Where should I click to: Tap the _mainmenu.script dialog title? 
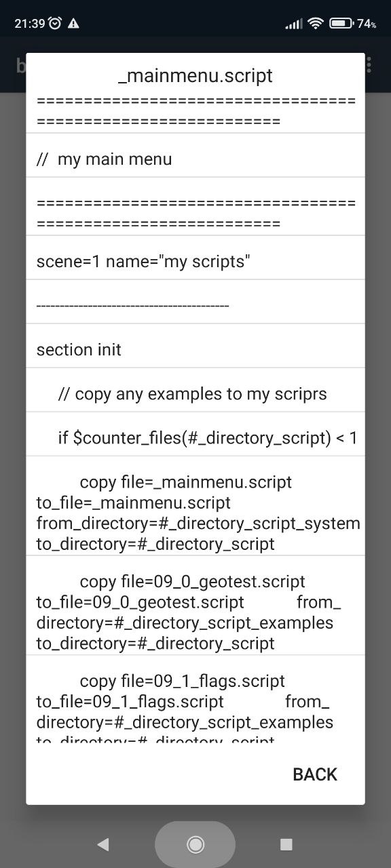click(x=195, y=75)
